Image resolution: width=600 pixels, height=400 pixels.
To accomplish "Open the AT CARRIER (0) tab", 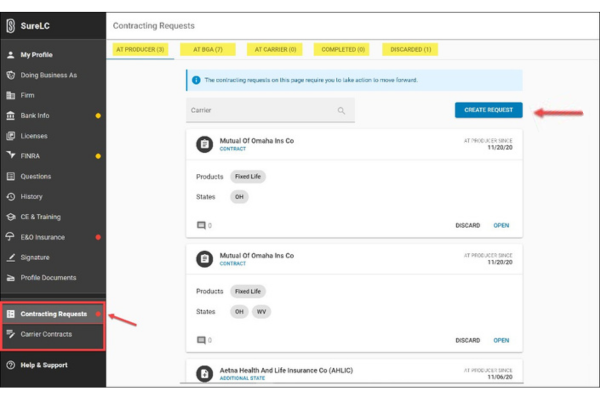I will (x=275, y=49).
